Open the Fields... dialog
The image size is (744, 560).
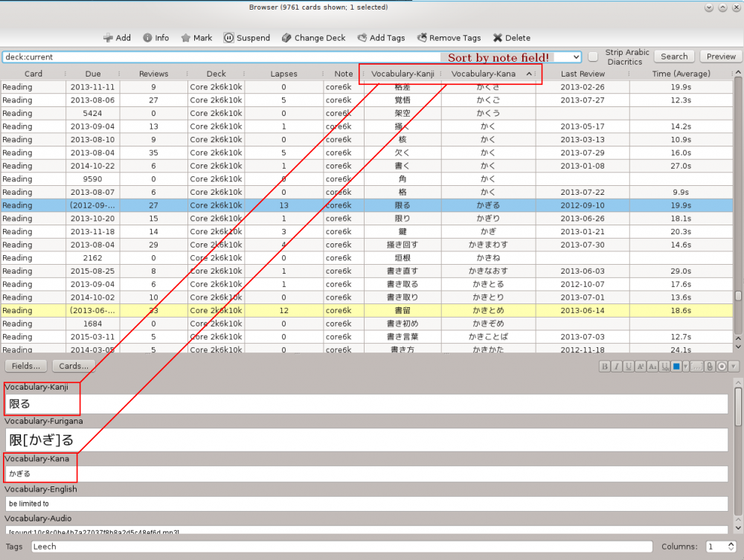[x=26, y=366]
